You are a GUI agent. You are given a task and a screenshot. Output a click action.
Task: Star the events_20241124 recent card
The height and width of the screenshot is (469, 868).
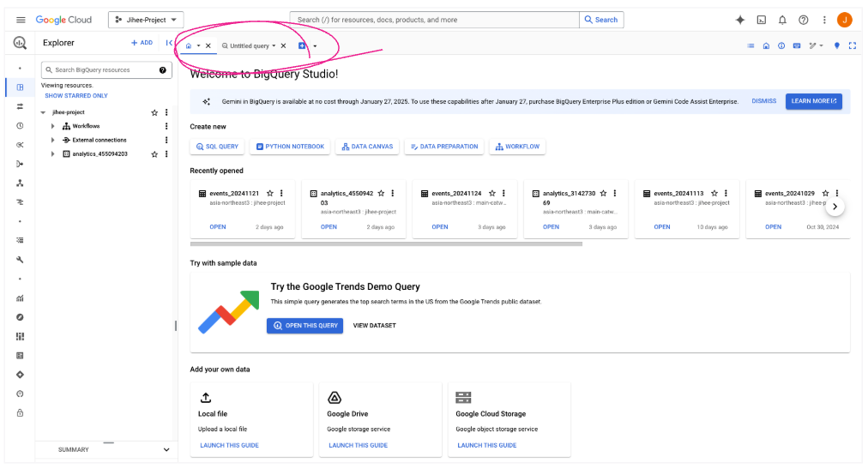pos(492,194)
